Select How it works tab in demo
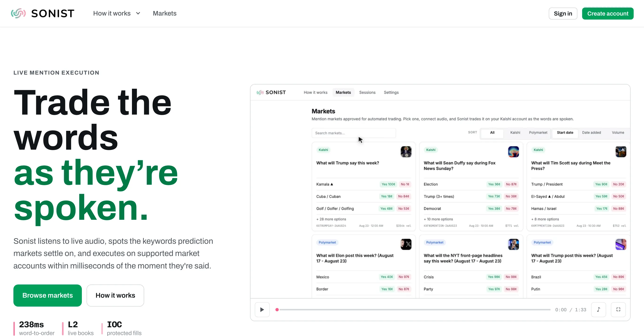This screenshot has width=644, height=336. coord(315,92)
